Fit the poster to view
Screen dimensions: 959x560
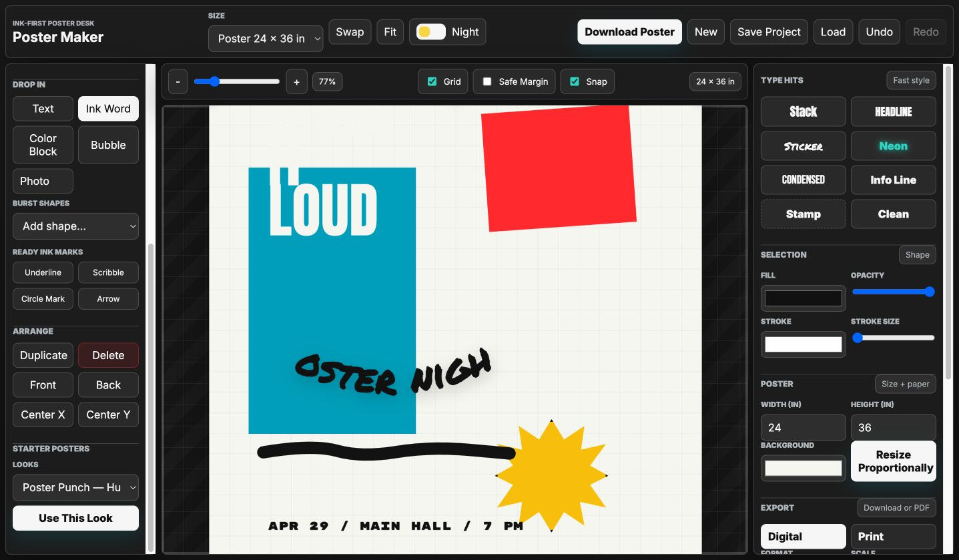pos(390,32)
